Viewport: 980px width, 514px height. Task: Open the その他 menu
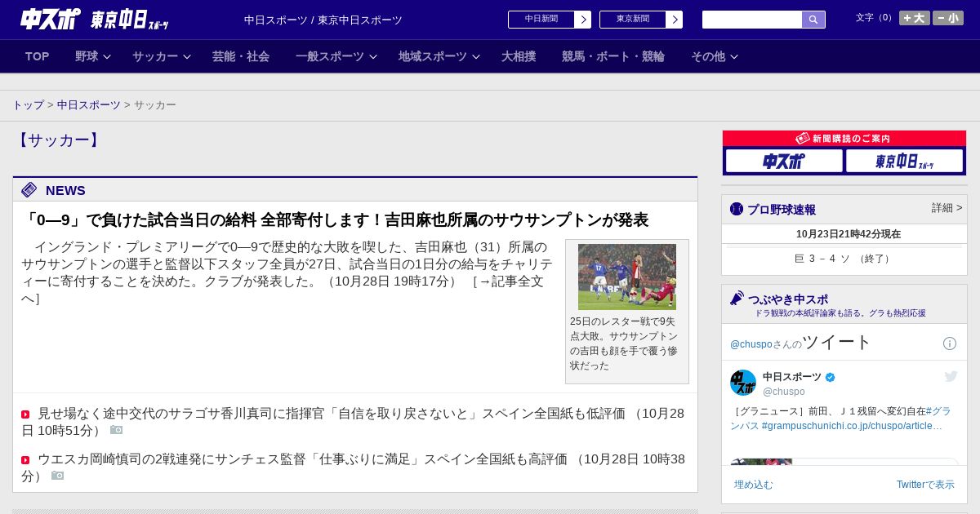tap(708, 56)
